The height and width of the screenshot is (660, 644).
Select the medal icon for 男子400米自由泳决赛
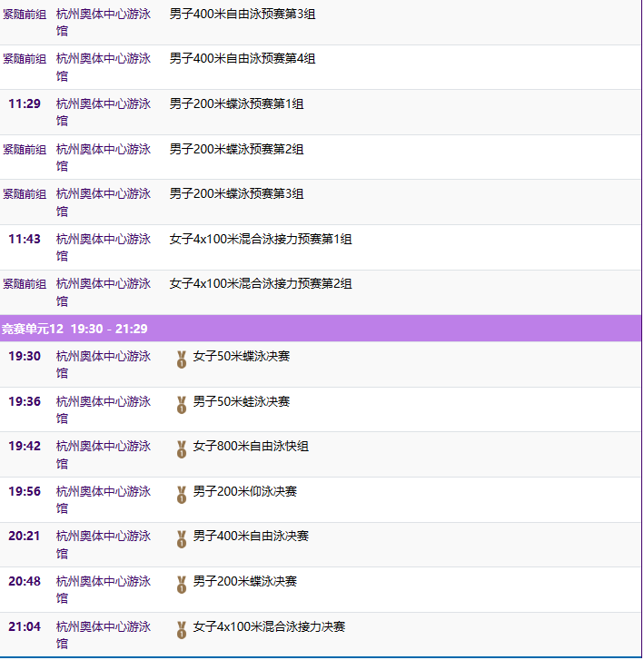(x=182, y=538)
